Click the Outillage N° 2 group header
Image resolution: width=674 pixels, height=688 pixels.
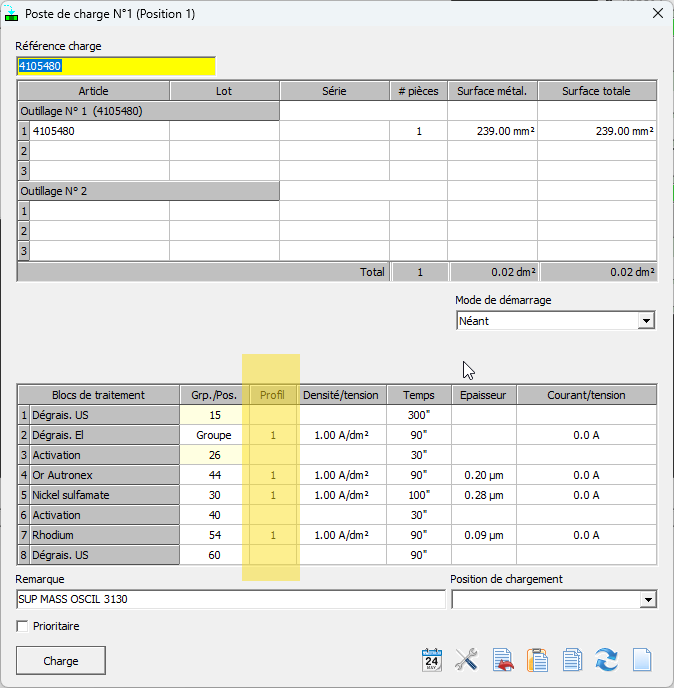(x=149, y=191)
